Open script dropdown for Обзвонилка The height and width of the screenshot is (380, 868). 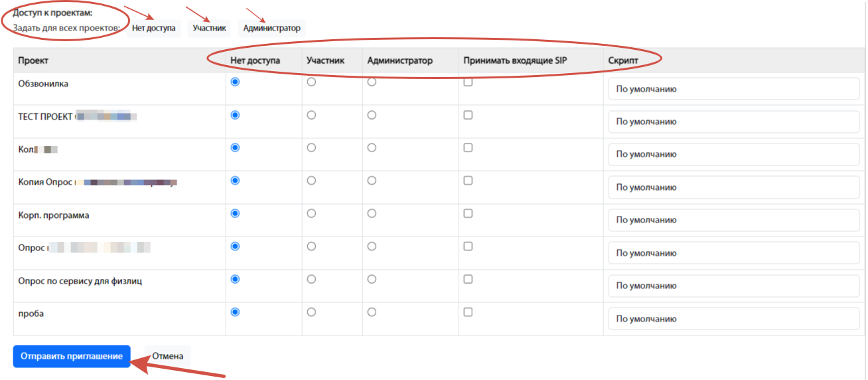click(733, 89)
